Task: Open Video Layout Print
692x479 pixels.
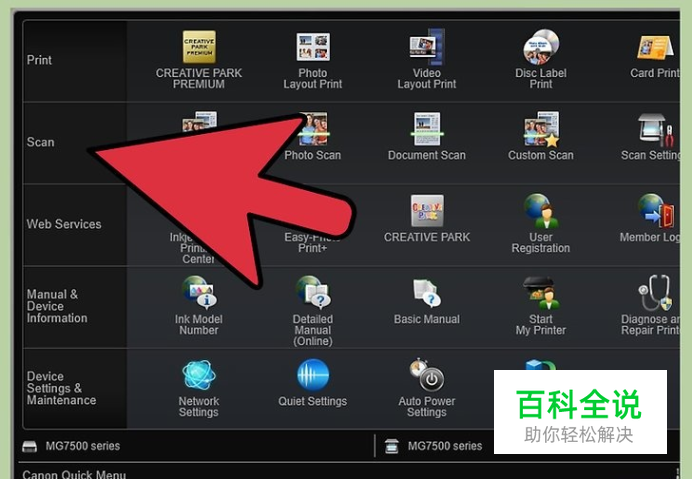Action: [x=427, y=47]
